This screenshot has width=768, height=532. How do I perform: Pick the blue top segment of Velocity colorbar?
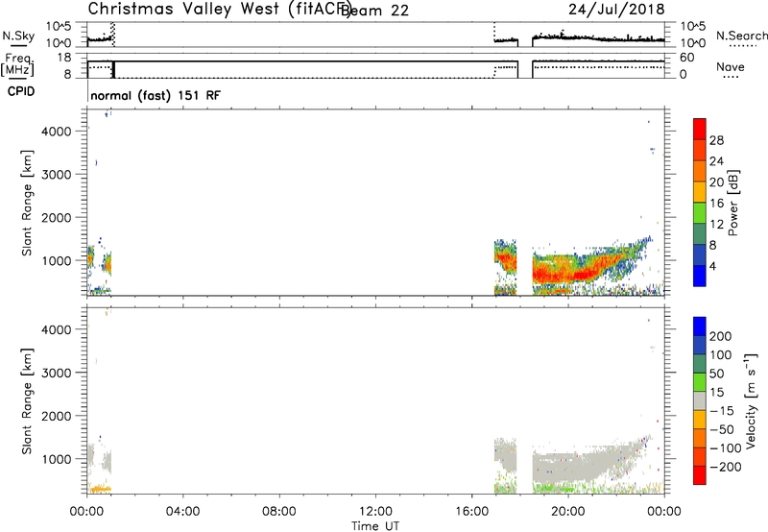tap(700, 326)
